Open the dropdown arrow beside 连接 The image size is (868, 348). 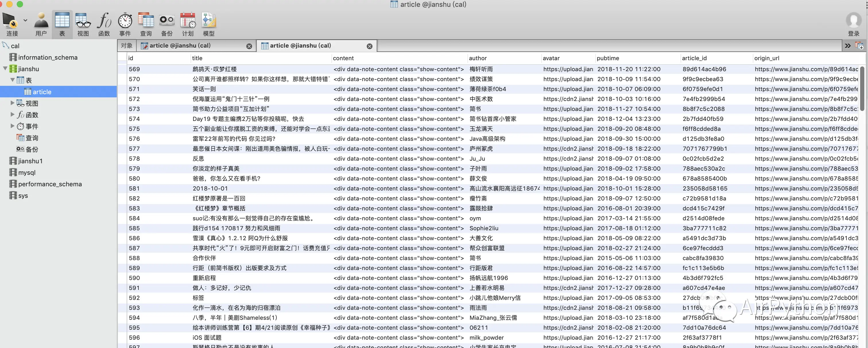tap(25, 21)
